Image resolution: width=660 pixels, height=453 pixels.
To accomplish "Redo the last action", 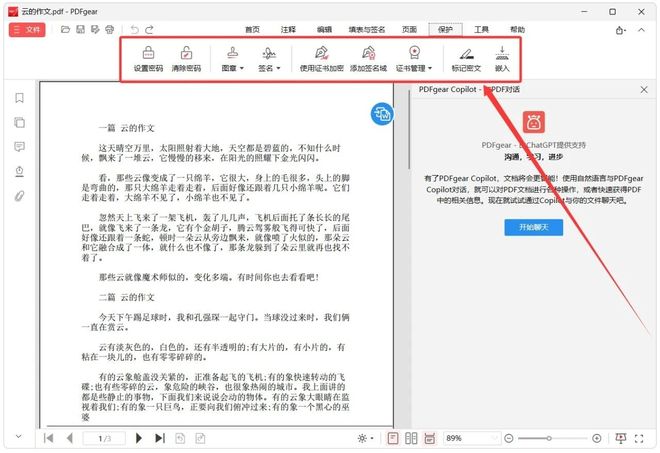I will point(149,29).
